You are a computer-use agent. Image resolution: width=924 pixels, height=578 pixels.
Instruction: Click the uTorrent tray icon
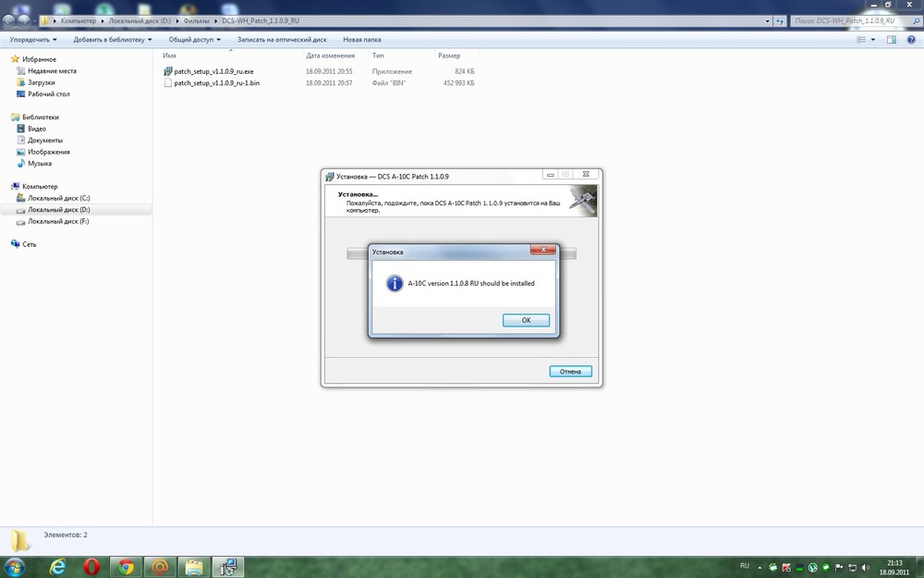812,568
